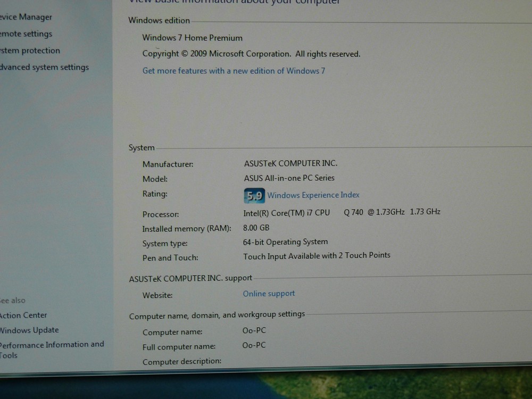Click the 'Windows edition' section heading
532x399 pixels.
159,20
